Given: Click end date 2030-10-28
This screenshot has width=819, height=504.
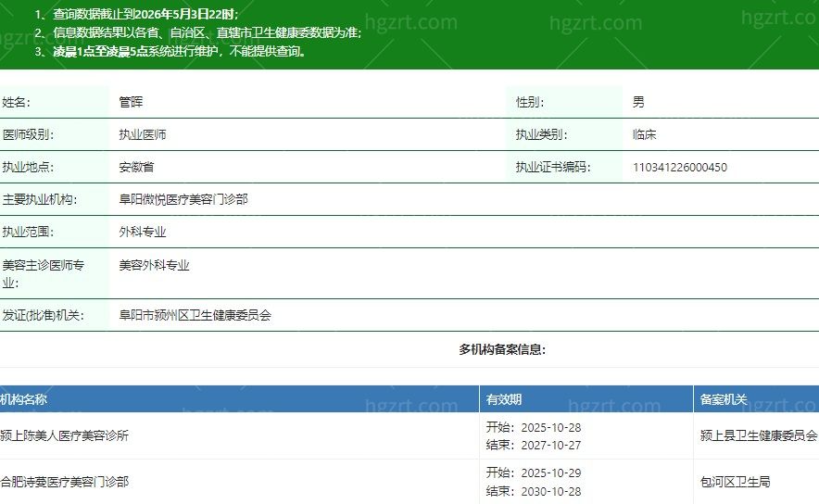Looking at the screenshot, I should tap(551, 491).
